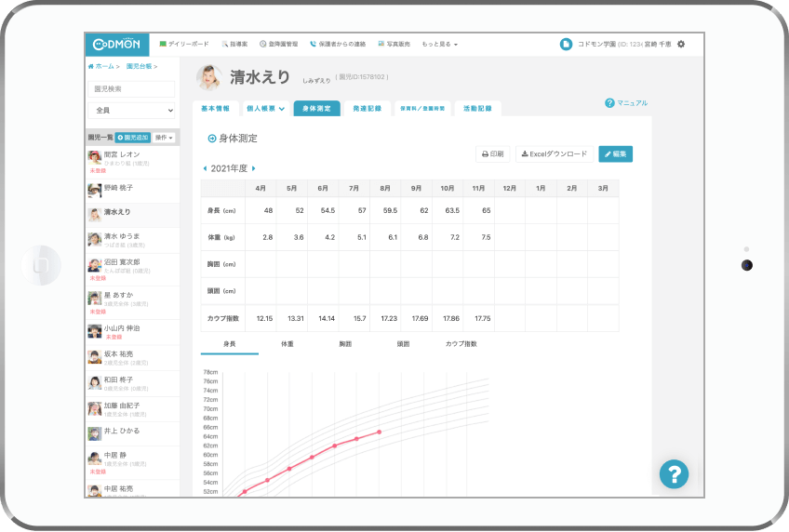Click the 園児検索 search field
This screenshot has width=789, height=532.
(x=131, y=89)
